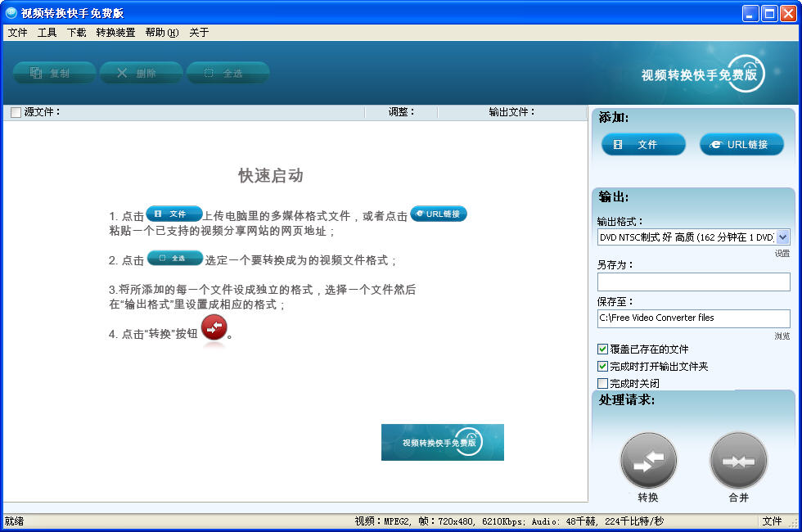The width and height of the screenshot is (802, 532).
Task: Tick the 源文件 select-all checkbox
Action: click(x=16, y=112)
